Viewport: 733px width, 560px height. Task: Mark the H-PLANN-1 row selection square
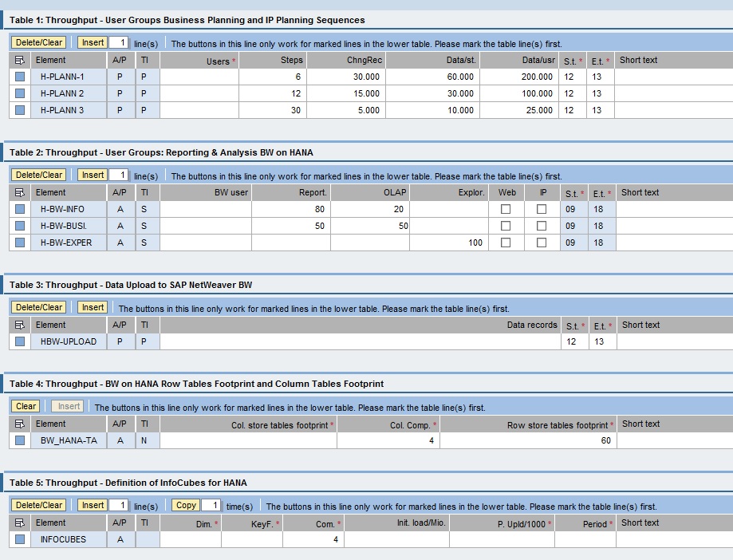pyautogui.click(x=19, y=77)
